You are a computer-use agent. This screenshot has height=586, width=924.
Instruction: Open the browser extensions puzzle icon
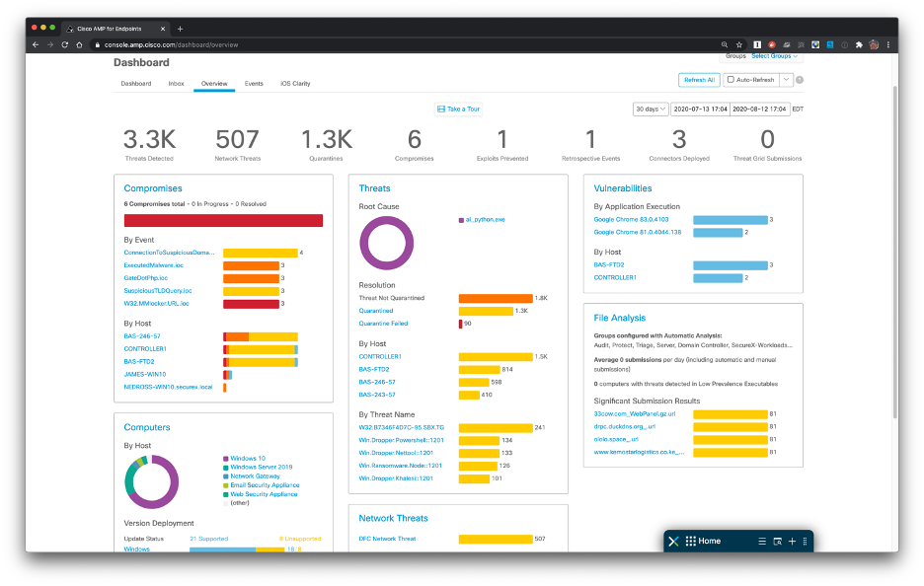[859, 44]
